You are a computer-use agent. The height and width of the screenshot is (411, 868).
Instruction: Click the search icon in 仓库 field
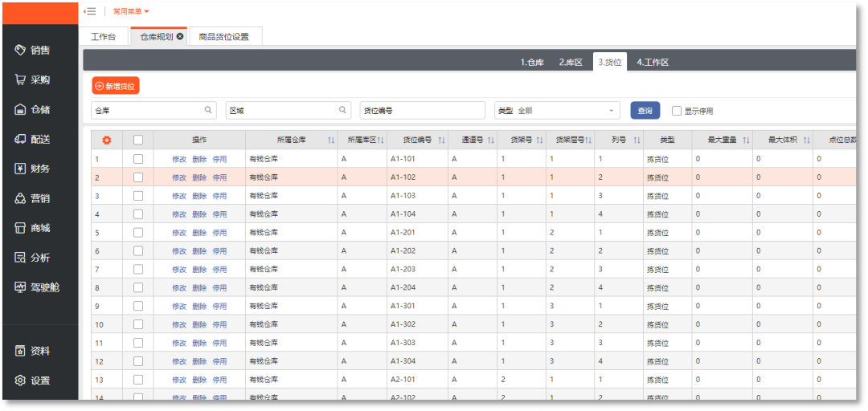[x=209, y=110]
